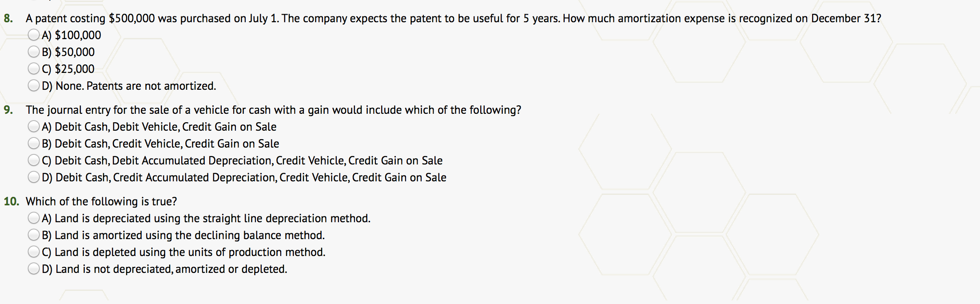Select B) Debit Cash, Credit Vehicle, Credit Gain
Image resolution: width=980 pixels, height=304 pixels.
click(34, 143)
